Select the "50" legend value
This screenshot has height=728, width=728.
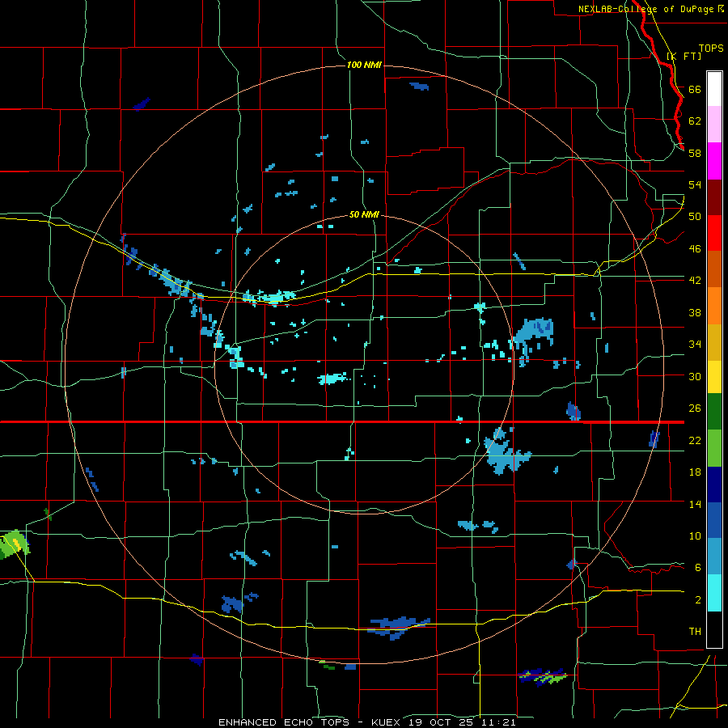[x=695, y=217]
